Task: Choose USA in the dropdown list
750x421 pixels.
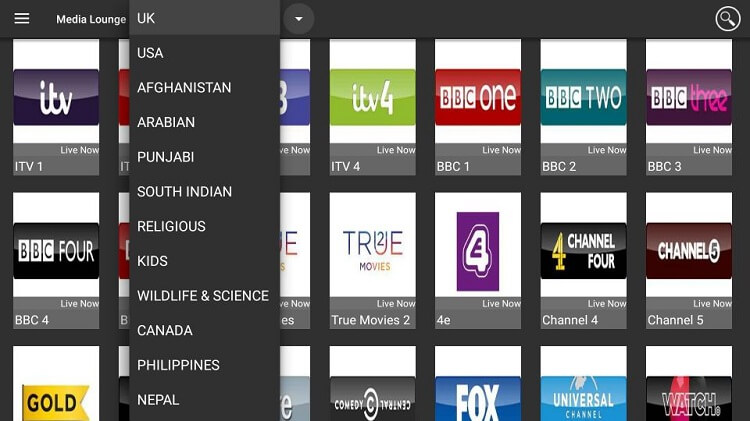Action: [x=204, y=53]
